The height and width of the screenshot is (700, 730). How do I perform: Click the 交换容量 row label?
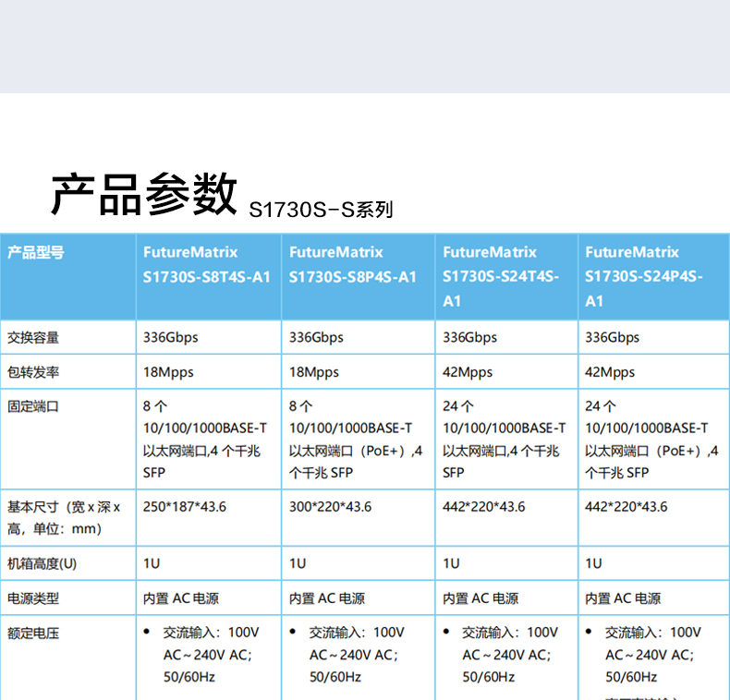pos(33,337)
